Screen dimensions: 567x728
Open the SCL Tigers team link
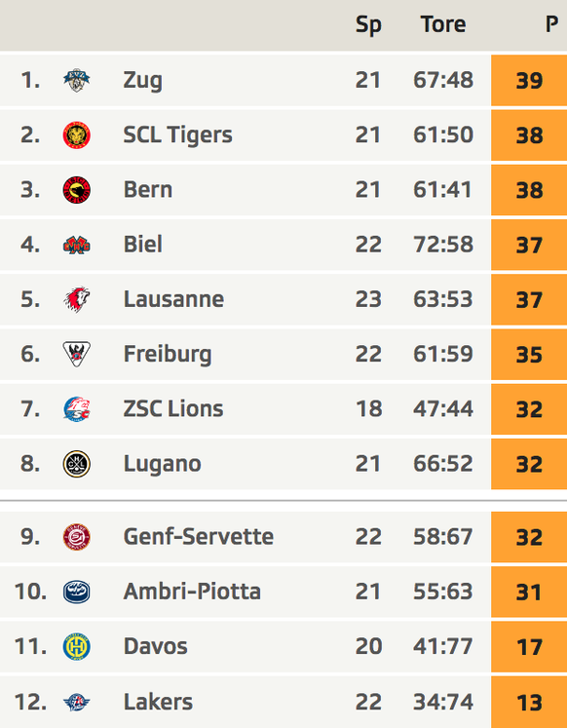coord(177,135)
